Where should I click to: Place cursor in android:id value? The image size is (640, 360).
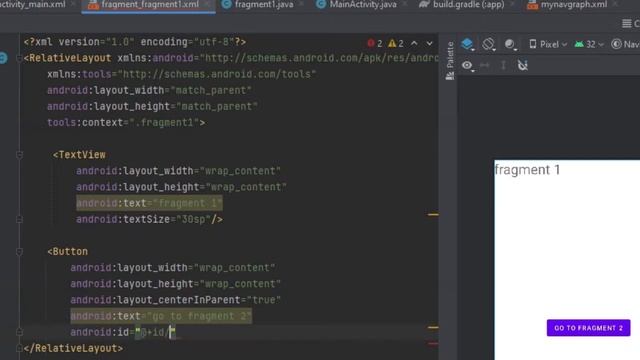pyautogui.click(x=157, y=333)
